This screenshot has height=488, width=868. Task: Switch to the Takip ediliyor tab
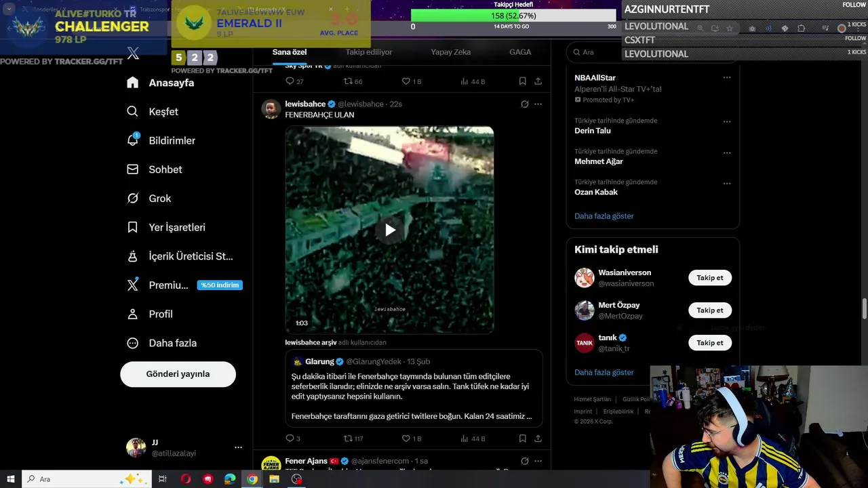[369, 52]
